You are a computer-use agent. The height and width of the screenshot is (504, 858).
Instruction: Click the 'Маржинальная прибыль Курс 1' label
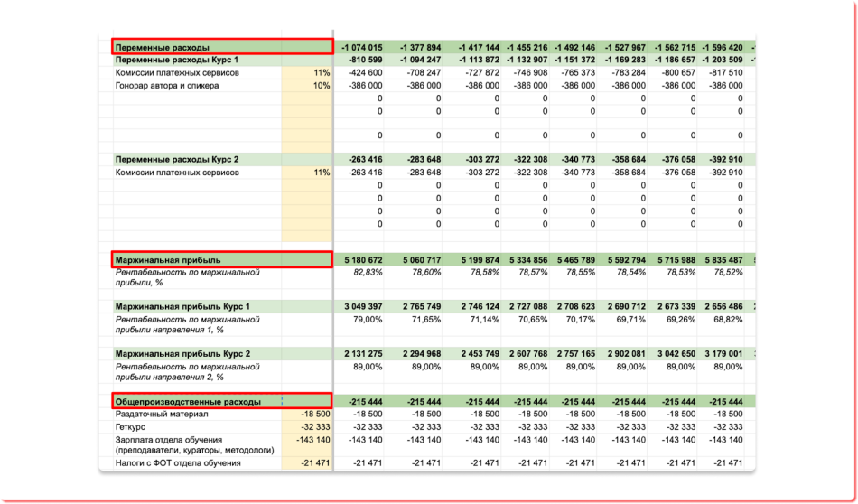[182, 307]
